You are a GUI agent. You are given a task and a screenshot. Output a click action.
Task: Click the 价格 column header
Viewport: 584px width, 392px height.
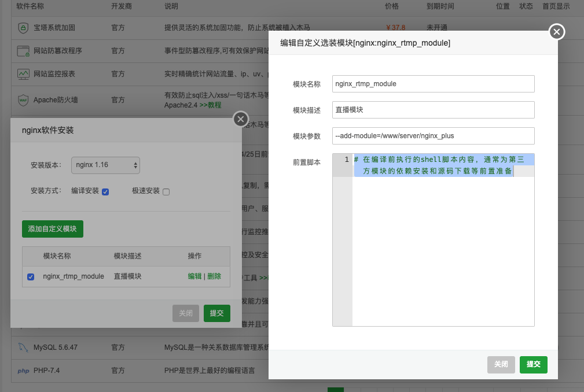tap(392, 6)
